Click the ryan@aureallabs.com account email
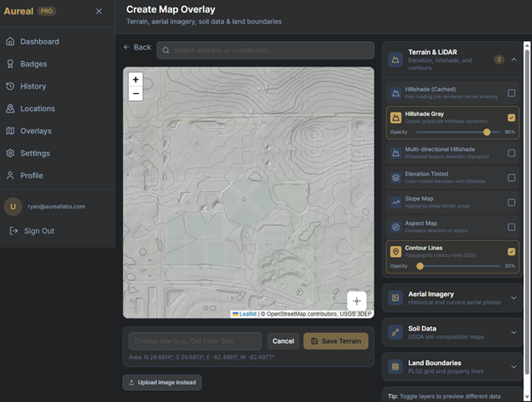Image resolution: width=532 pixels, height=402 pixels. [x=56, y=207]
